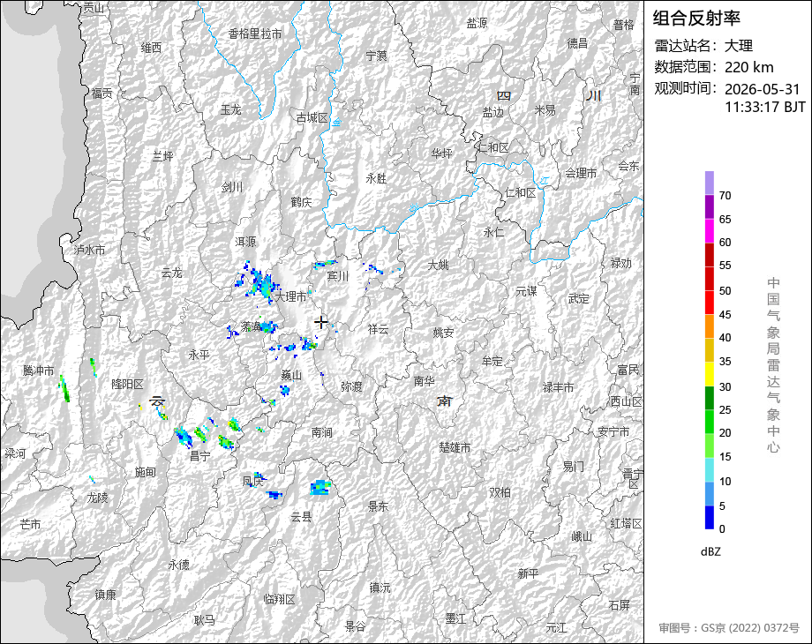The width and height of the screenshot is (812, 644).
Task: Click the 审图号 GS京 (2022) 0372号 text
Action: pos(729,627)
